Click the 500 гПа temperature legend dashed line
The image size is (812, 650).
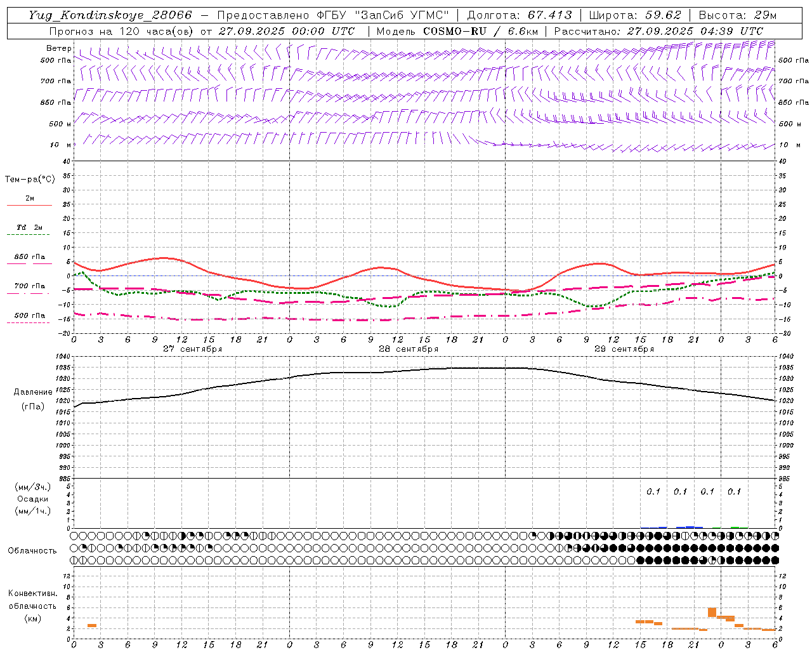pos(28,322)
